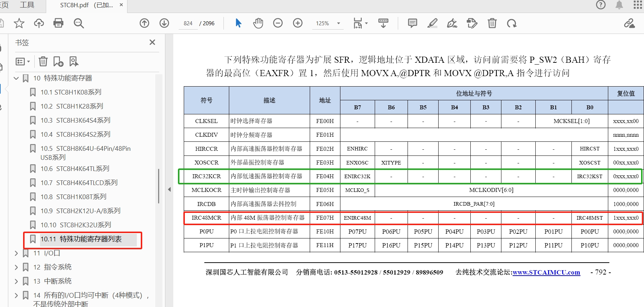Click the IRC32KCR register cell
The width and height of the screenshot is (644, 307).
[206, 176]
